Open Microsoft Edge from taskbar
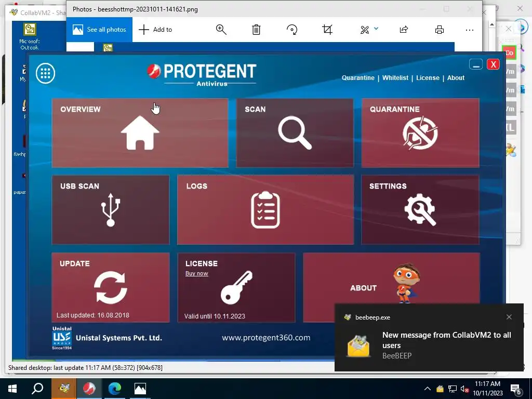 pyautogui.click(x=115, y=389)
